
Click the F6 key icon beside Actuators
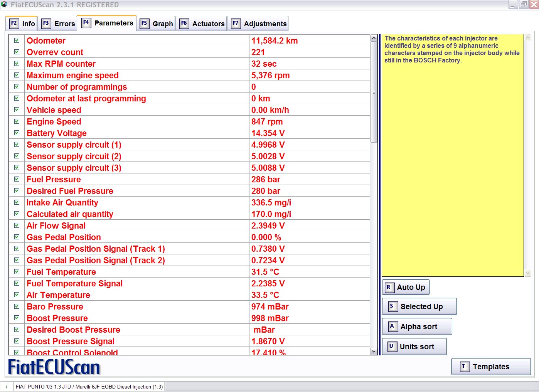[x=184, y=23]
